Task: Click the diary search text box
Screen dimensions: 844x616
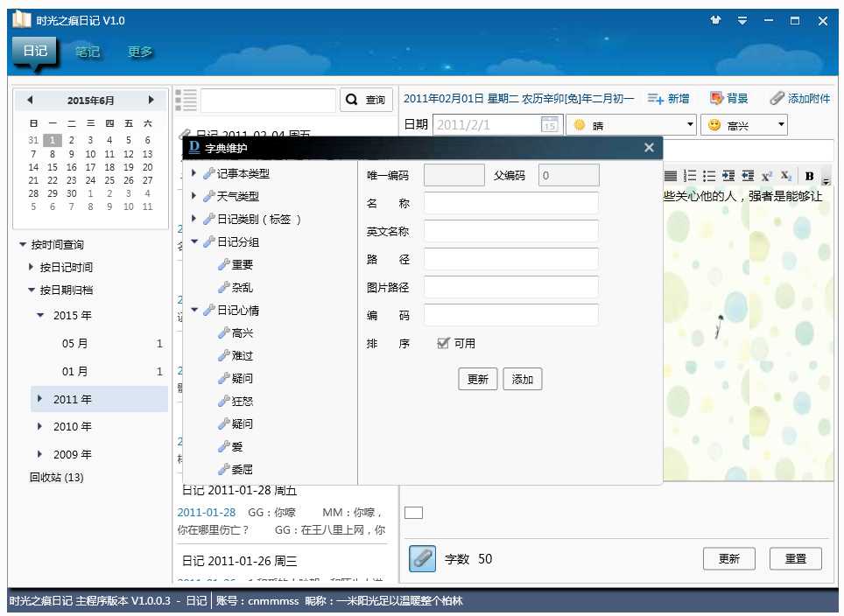Action: coord(269,100)
